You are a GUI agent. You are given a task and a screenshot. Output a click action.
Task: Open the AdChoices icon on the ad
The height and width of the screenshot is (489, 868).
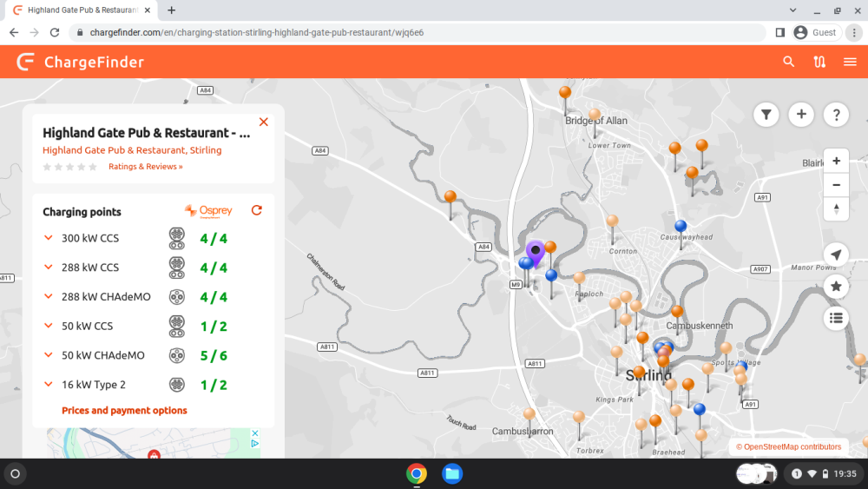pos(254,443)
